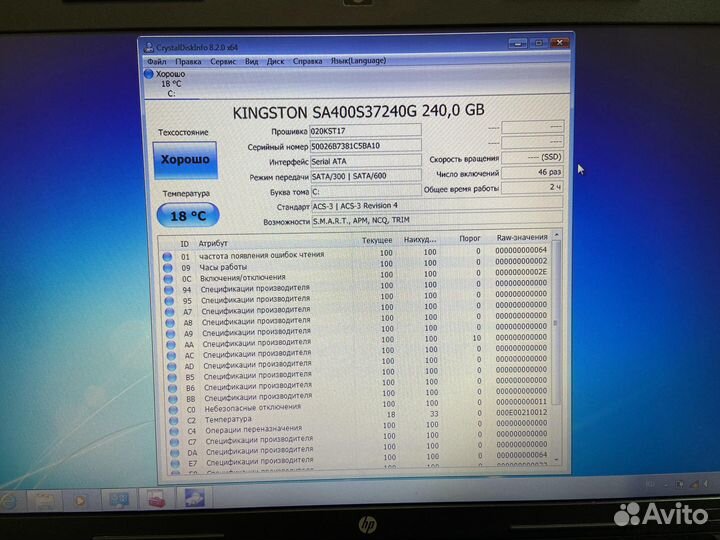Click status circle of attribute DA row
Screen dimensions: 720x540
(x=175, y=452)
